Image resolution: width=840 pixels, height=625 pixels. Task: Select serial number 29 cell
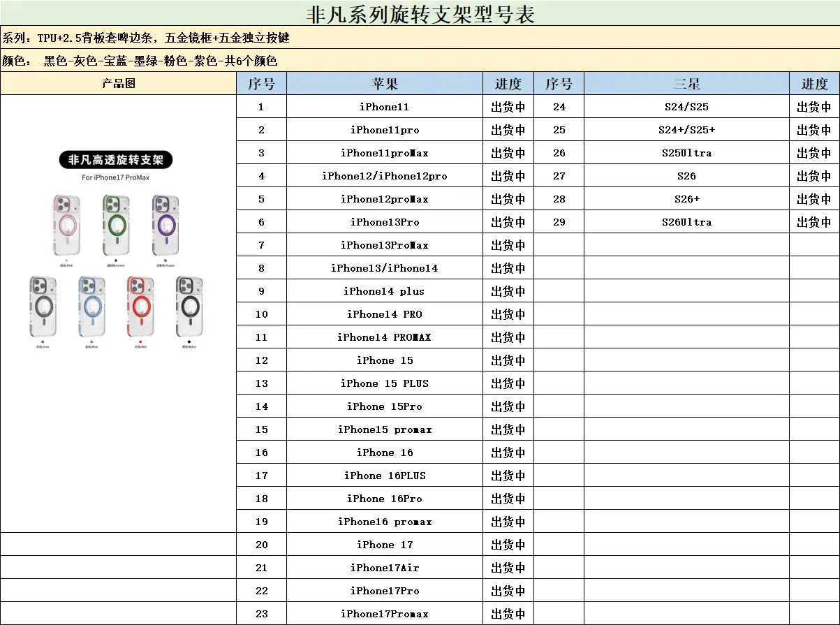[559, 222]
